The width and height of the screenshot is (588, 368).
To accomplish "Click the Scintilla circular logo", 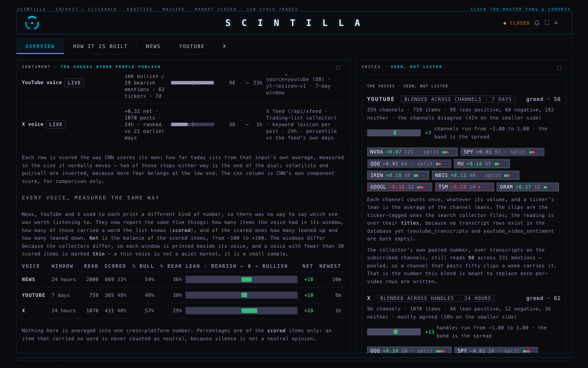I will click(32, 23).
